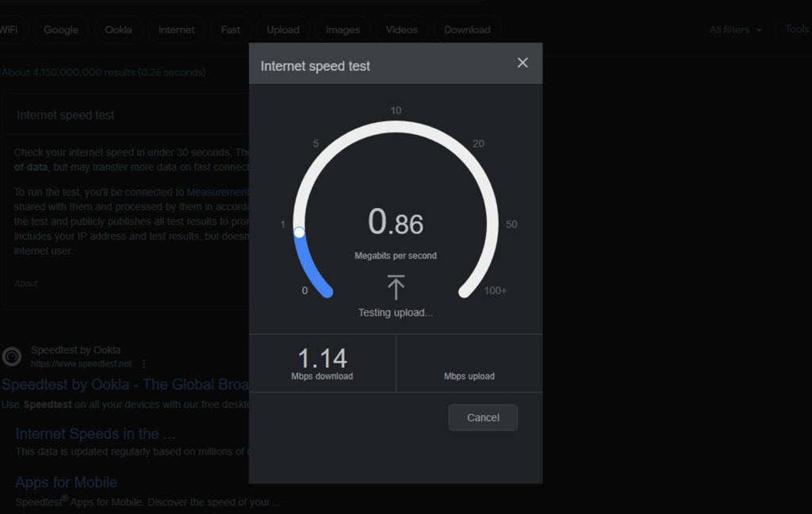
Task: Click the upload arrow icon
Action: (x=396, y=288)
